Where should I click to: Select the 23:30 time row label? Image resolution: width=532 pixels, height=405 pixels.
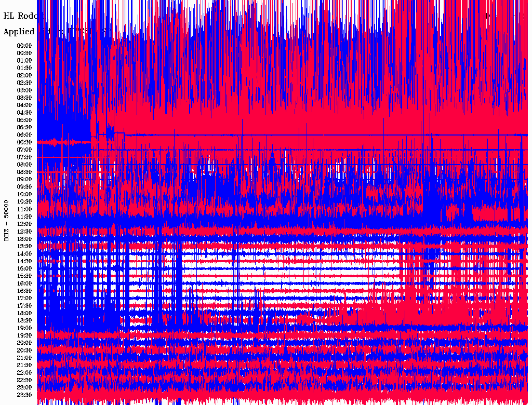tap(24, 395)
